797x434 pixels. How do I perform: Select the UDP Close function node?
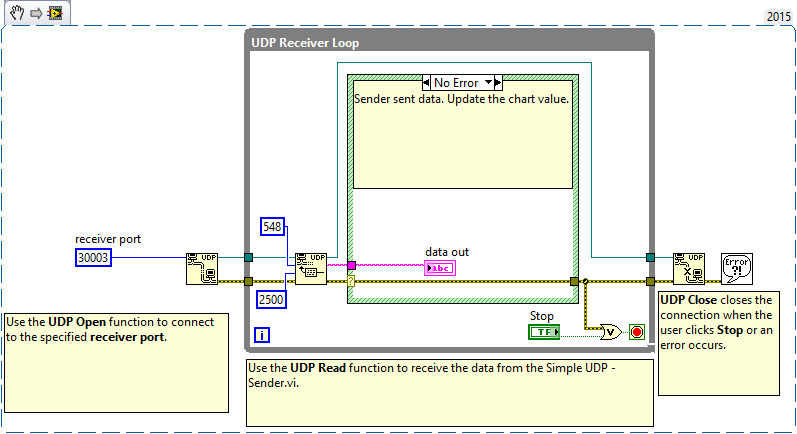pos(689,269)
